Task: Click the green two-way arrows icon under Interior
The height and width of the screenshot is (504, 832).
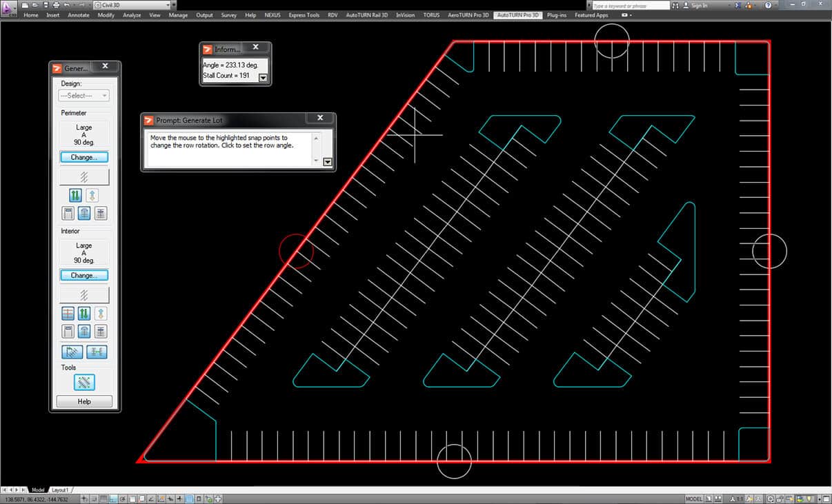Action: (84, 314)
